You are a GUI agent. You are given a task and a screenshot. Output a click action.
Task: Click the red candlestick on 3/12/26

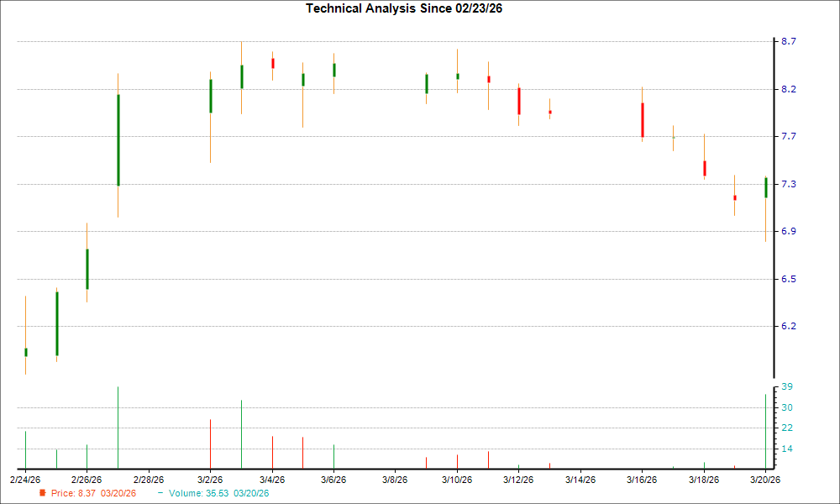pyautogui.click(x=519, y=101)
